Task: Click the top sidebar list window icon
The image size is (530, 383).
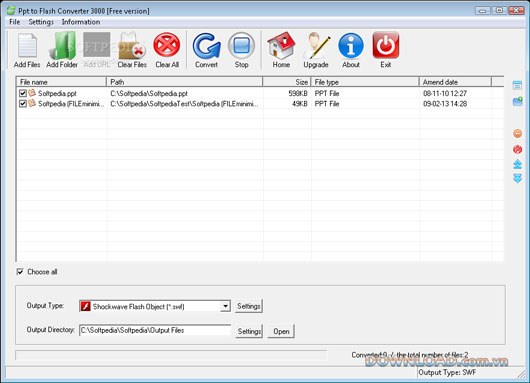Action: click(x=517, y=85)
